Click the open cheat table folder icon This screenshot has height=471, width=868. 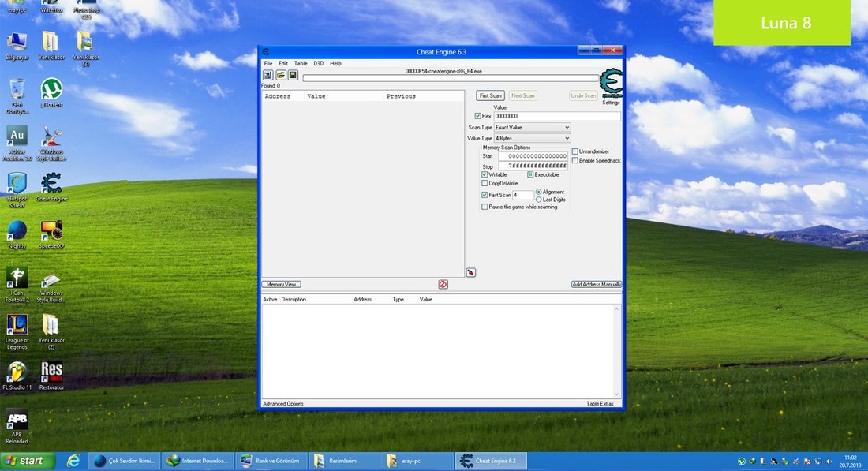[x=281, y=75]
